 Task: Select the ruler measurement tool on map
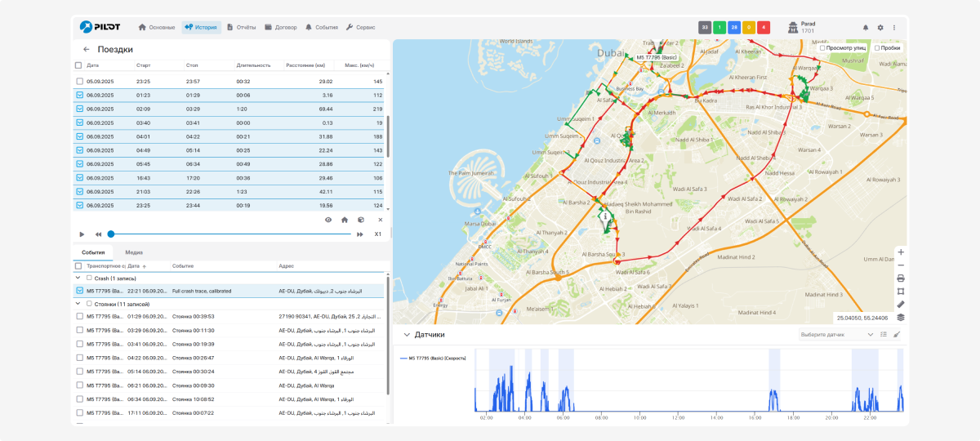[900, 304]
